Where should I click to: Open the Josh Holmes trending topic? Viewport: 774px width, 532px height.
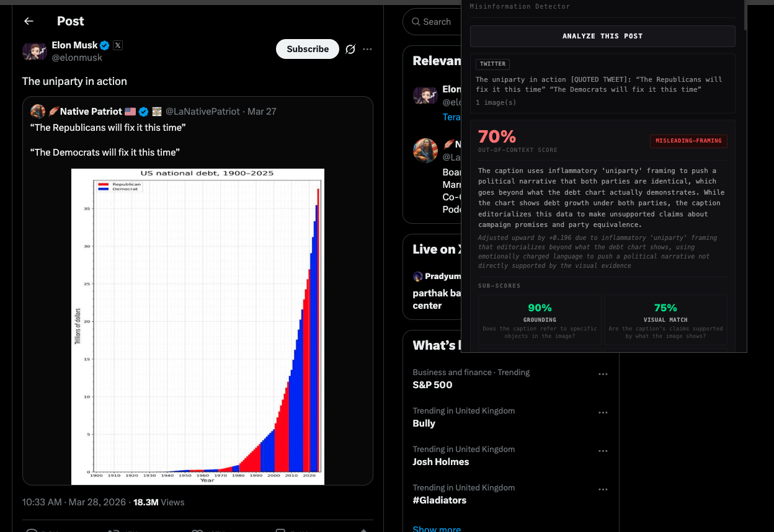point(440,462)
